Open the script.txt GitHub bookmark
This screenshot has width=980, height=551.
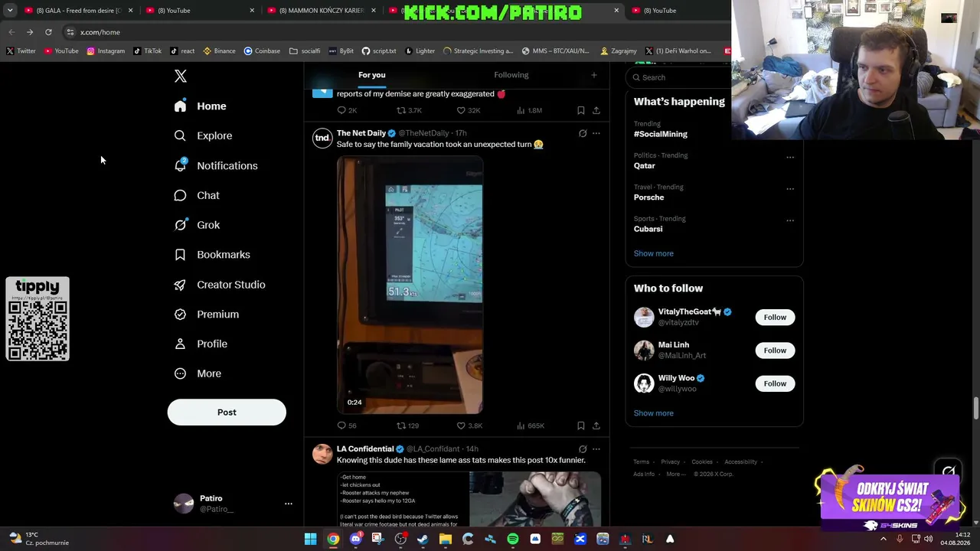click(379, 51)
